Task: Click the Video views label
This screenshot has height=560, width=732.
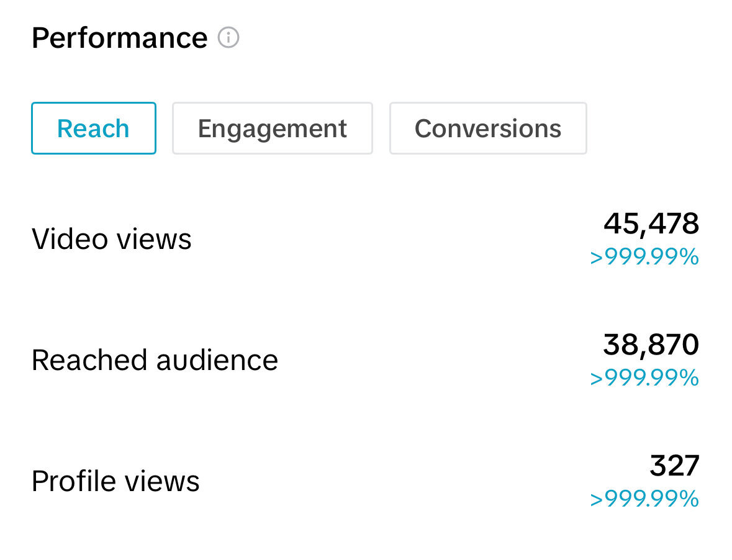Action: (x=112, y=239)
